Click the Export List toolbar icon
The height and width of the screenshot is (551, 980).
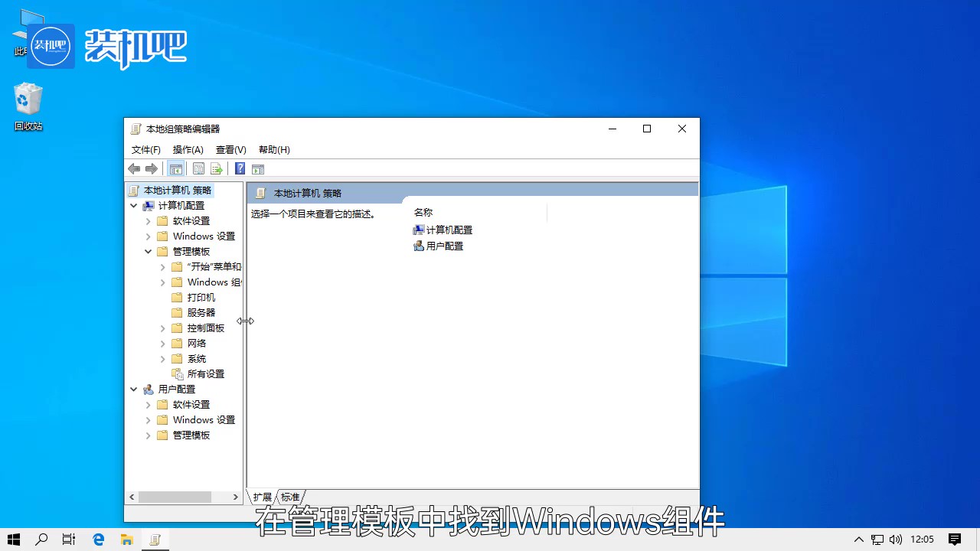(x=217, y=168)
